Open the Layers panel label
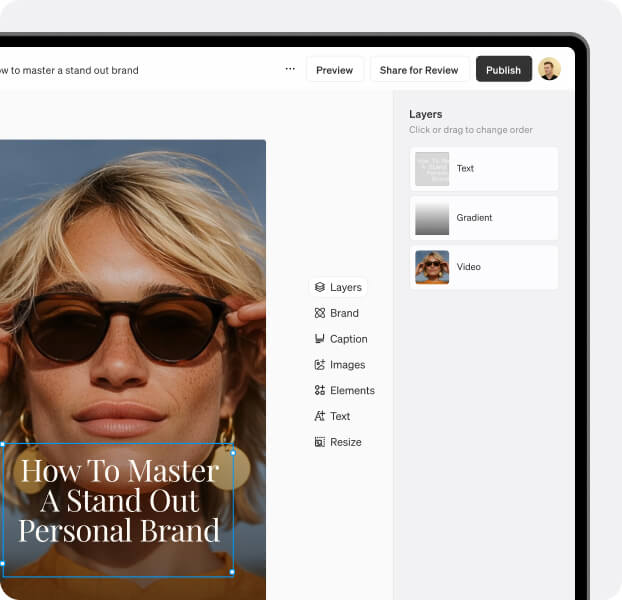 click(346, 288)
